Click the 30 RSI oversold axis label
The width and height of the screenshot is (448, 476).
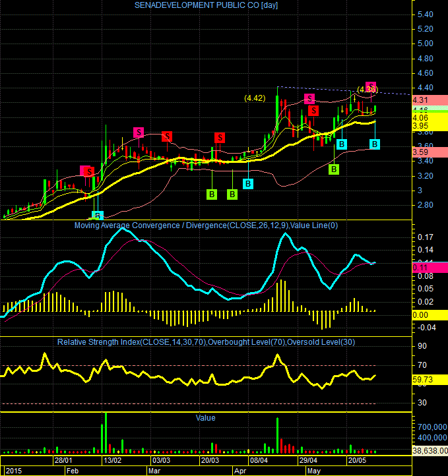click(x=422, y=403)
